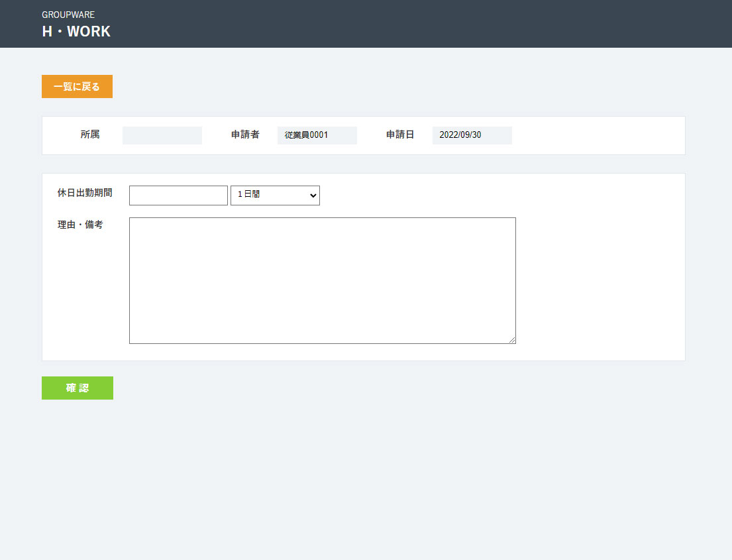
Task: Click the 申請日 label
Action: tap(400, 135)
